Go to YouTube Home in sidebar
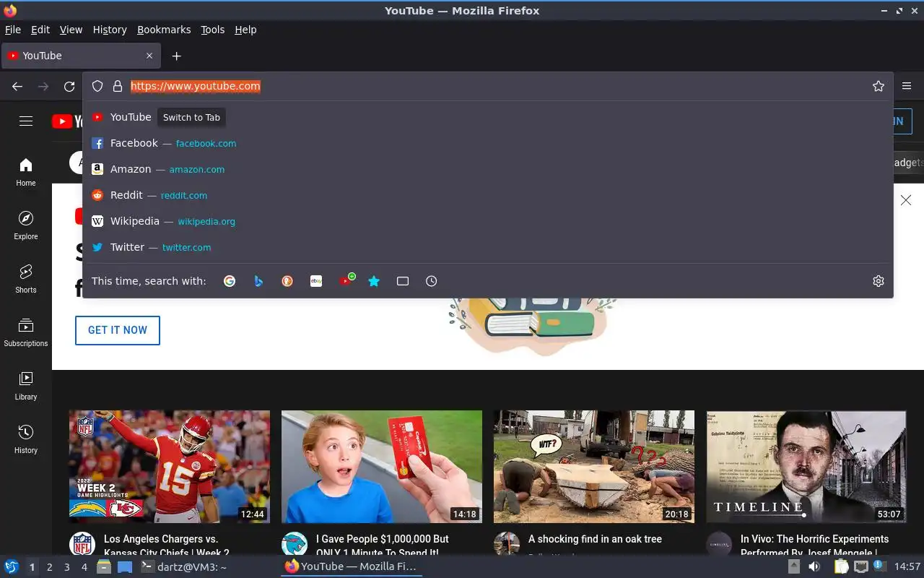Image resolution: width=924 pixels, height=578 pixels. [26, 172]
